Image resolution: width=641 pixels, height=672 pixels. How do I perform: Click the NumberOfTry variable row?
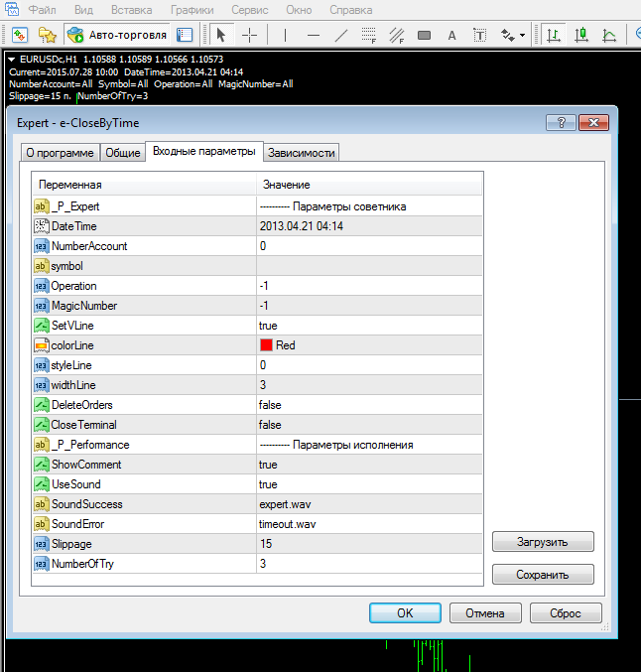click(257, 564)
